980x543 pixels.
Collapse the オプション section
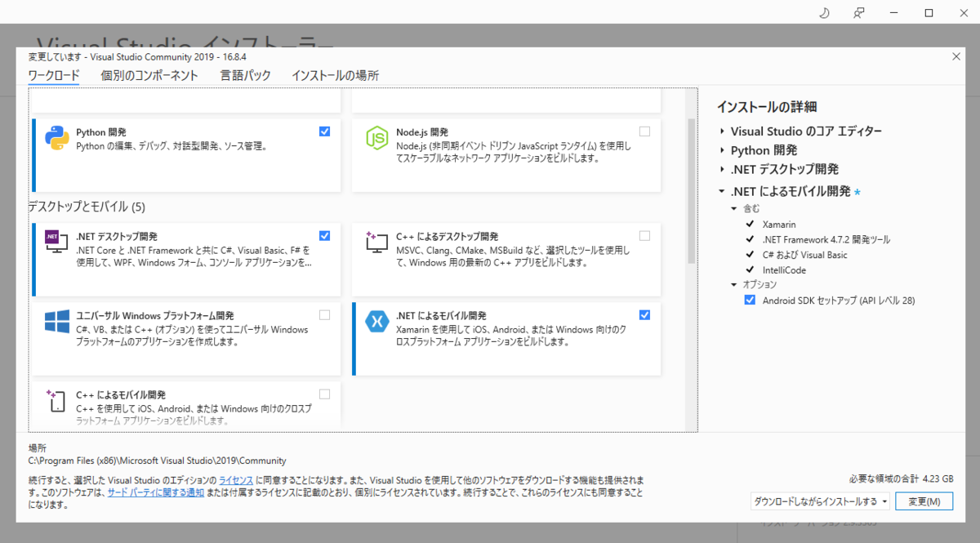[x=733, y=285]
